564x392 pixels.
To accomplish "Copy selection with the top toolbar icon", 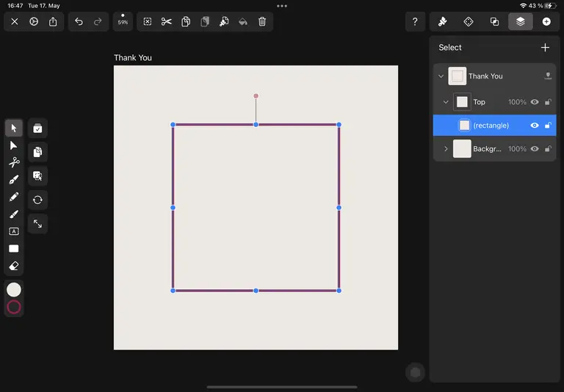I will (x=186, y=21).
